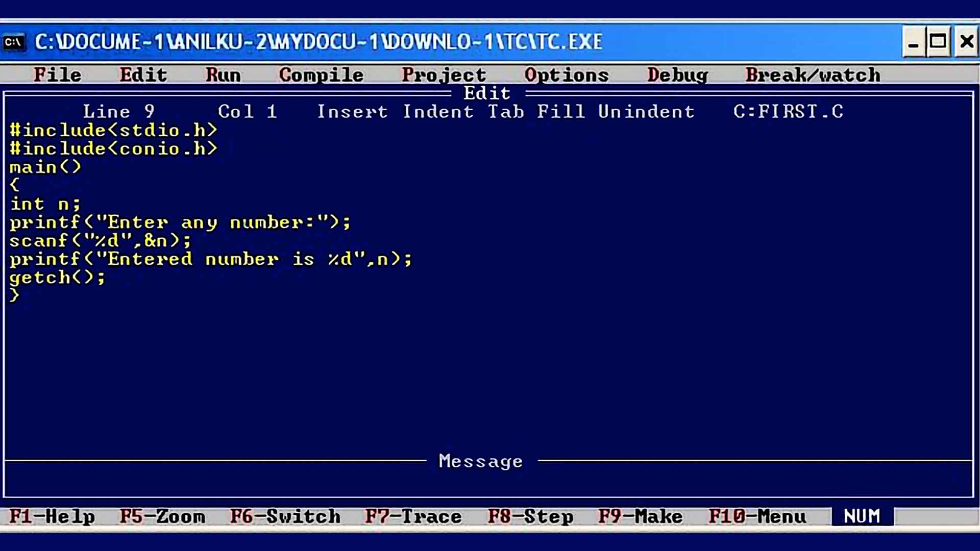Click the Unindent status indicator
The image size is (980, 551).
(646, 111)
